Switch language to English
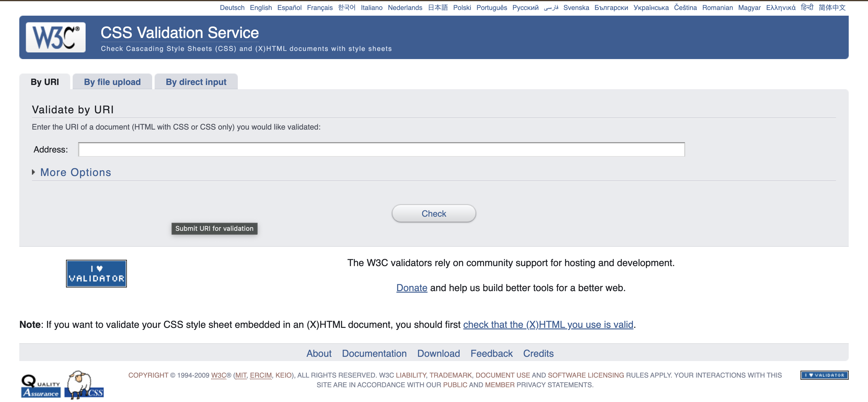The height and width of the screenshot is (402, 868). (x=261, y=8)
